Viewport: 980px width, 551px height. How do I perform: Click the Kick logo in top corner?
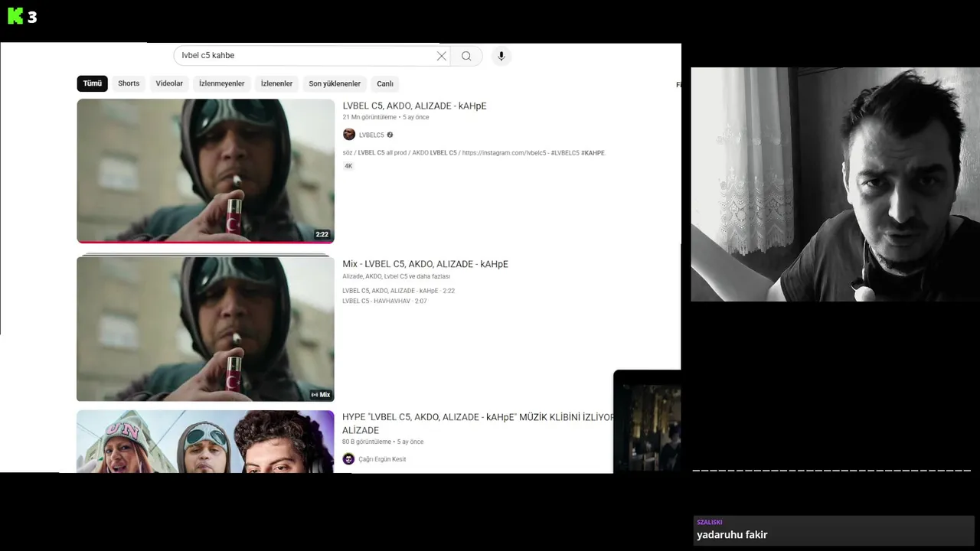tap(15, 16)
